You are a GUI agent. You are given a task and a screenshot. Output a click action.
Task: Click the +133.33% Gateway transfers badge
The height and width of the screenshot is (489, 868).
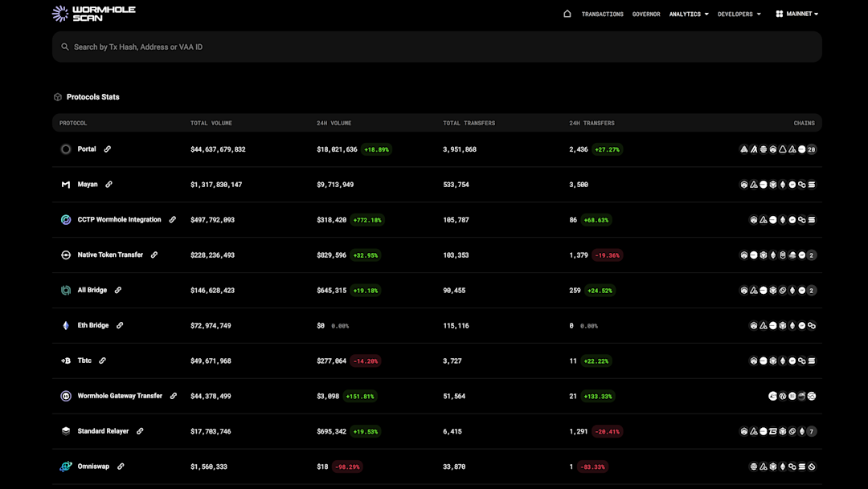pyautogui.click(x=598, y=396)
